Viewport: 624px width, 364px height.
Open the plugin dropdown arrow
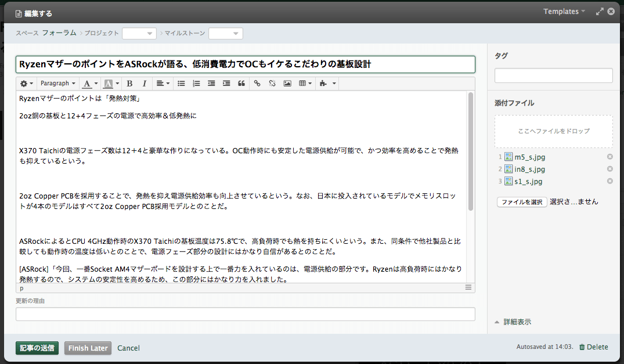[334, 84]
